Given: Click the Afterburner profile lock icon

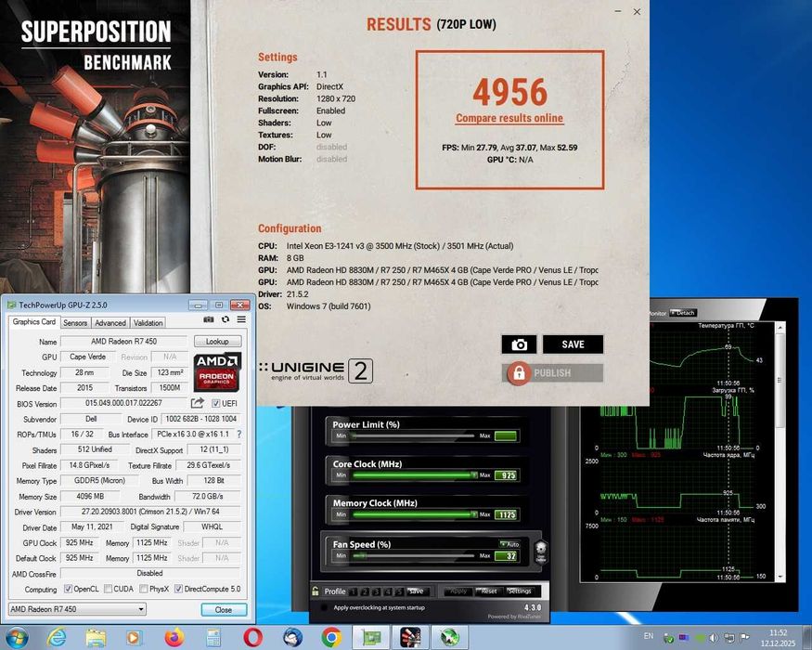Looking at the screenshot, I should click(x=316, y=591).
